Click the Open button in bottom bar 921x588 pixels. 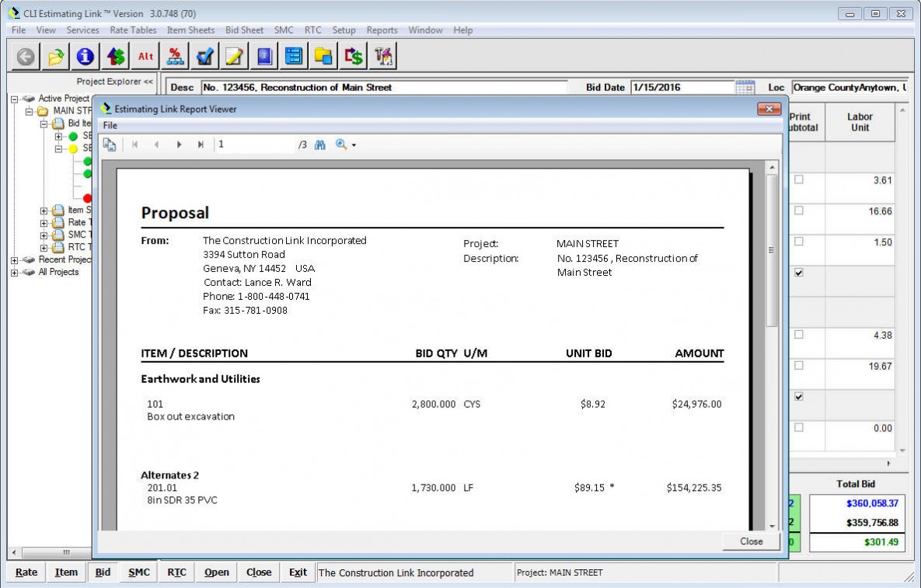217,572
